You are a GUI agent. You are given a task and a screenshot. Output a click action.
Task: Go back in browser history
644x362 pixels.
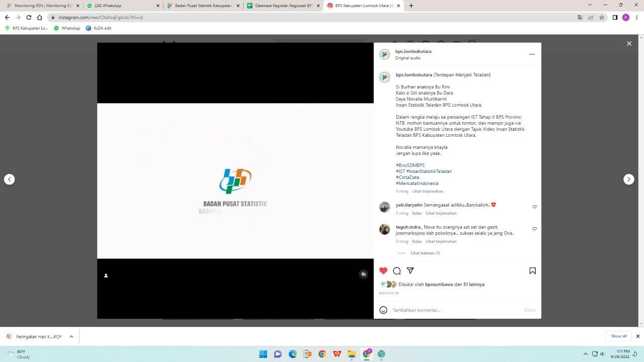pos(7,17)
